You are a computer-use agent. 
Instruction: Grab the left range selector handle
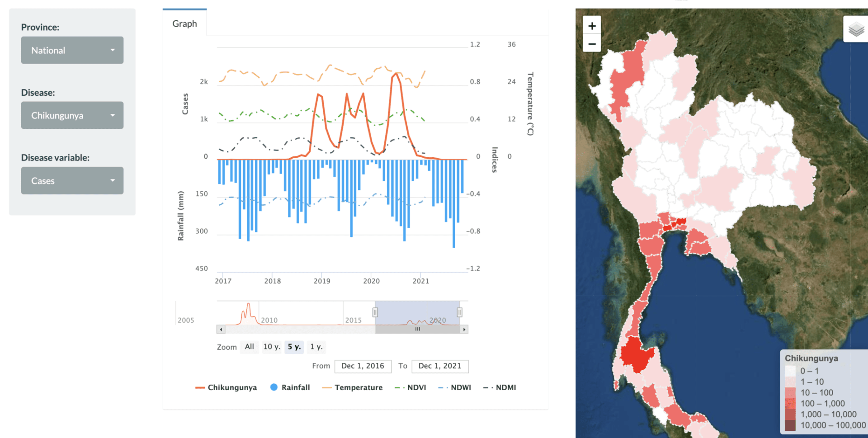[375, 312]
